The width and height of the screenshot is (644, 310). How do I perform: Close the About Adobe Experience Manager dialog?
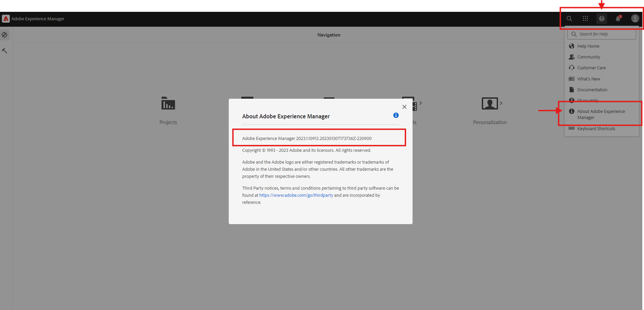click(x=404, y=107)
